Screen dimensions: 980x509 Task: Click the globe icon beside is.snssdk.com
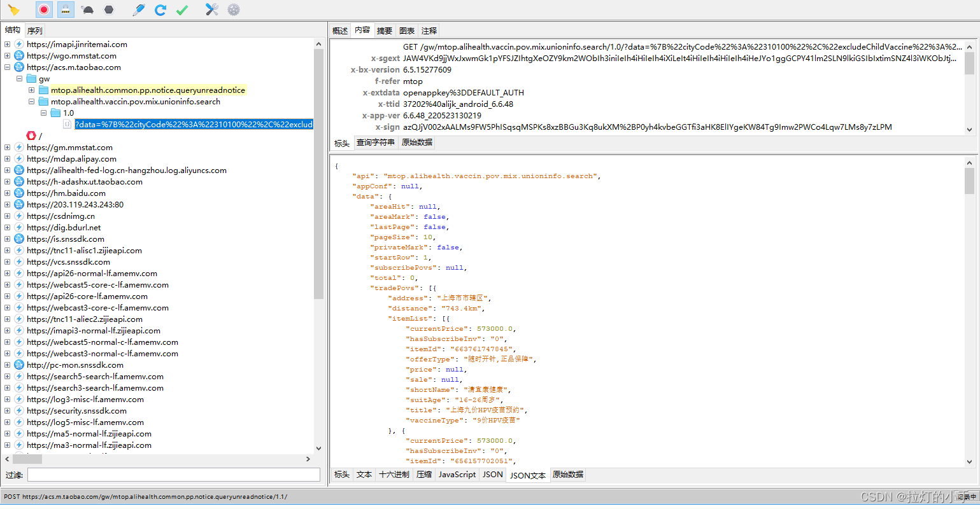pos(19,239)
